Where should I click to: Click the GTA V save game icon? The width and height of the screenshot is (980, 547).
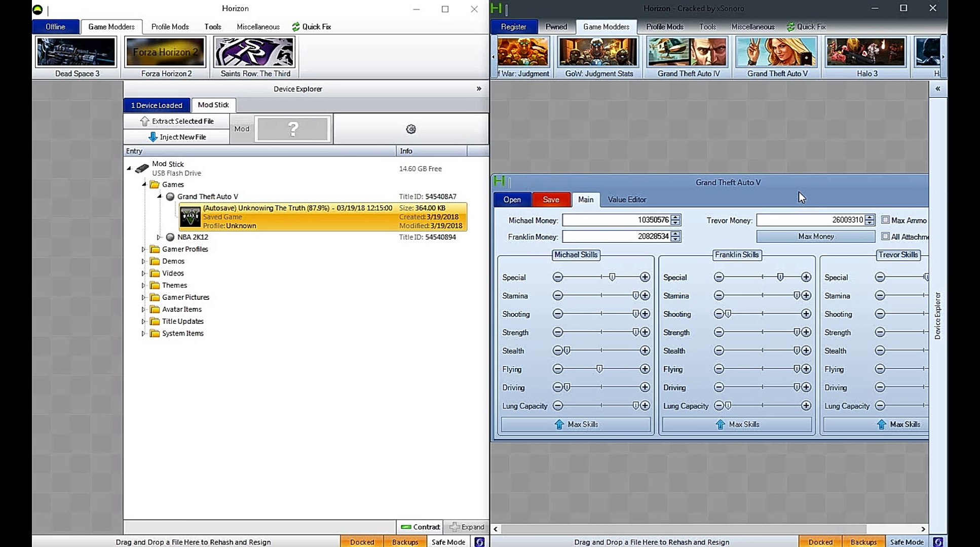(x=191, y=217)
